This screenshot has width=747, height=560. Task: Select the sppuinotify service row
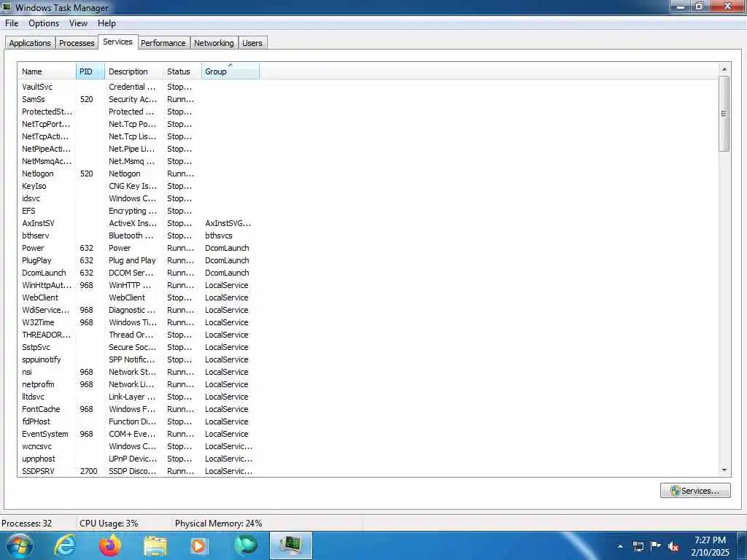coord(138,359)
